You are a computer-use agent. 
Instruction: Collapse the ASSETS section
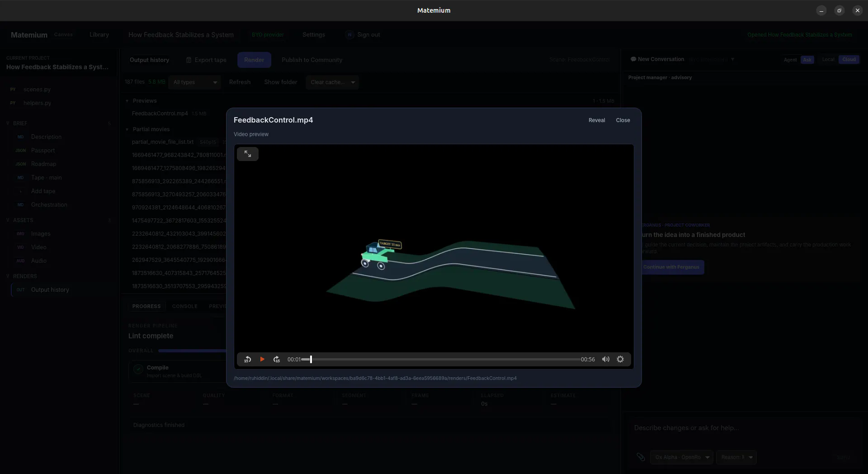point(8,220)
